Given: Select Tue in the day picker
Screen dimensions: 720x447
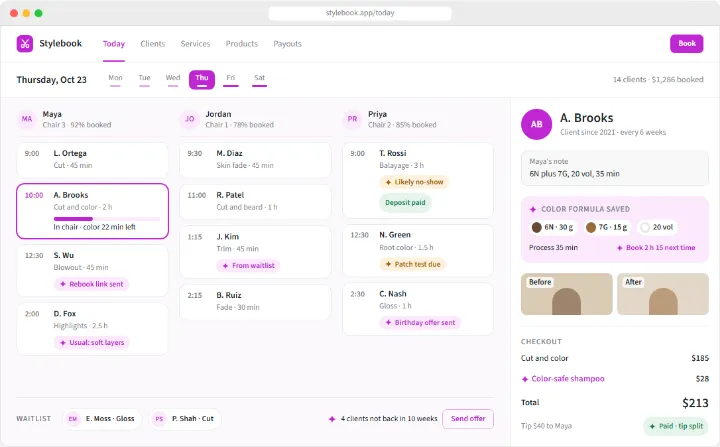Looking at the screenshot, I should point(144,79).
